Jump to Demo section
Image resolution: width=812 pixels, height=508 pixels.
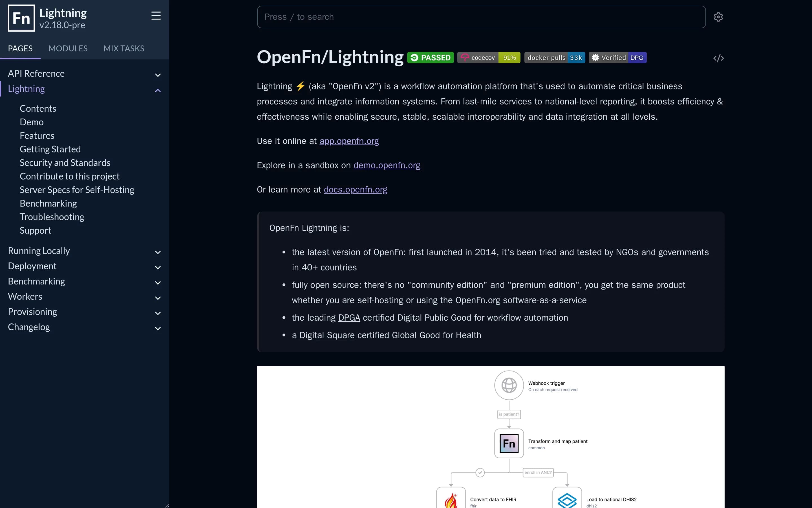(x=32, y=122)
